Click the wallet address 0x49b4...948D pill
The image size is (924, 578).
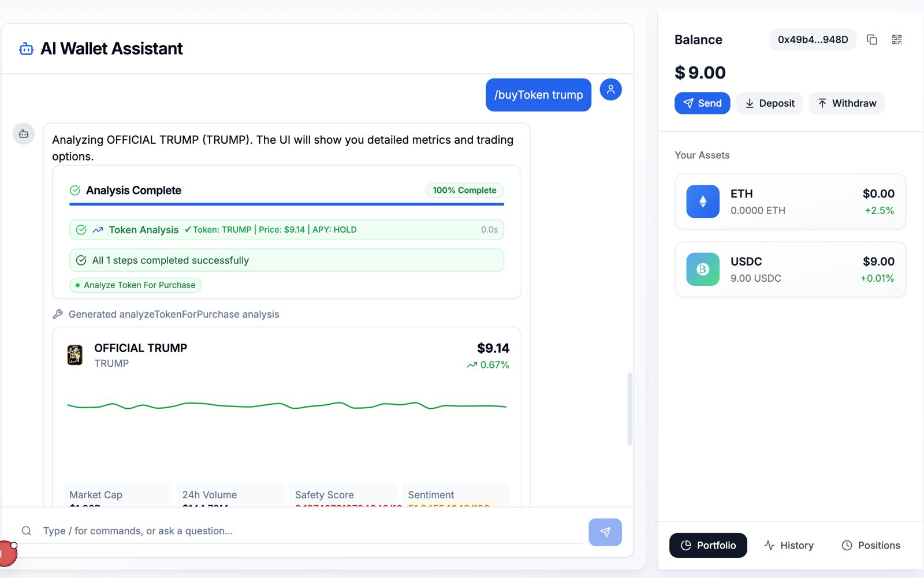tap(813, 39)
